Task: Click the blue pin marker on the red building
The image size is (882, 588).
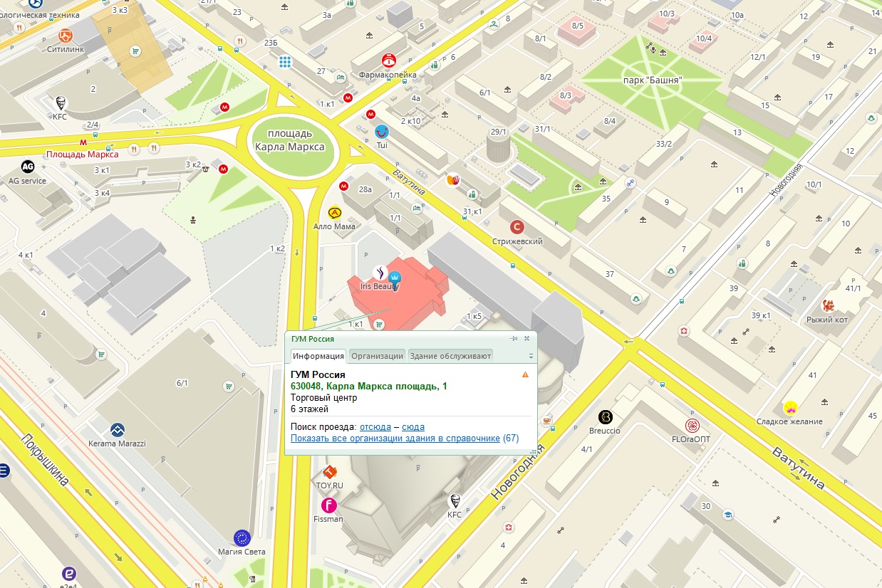Action: point(393,280)
